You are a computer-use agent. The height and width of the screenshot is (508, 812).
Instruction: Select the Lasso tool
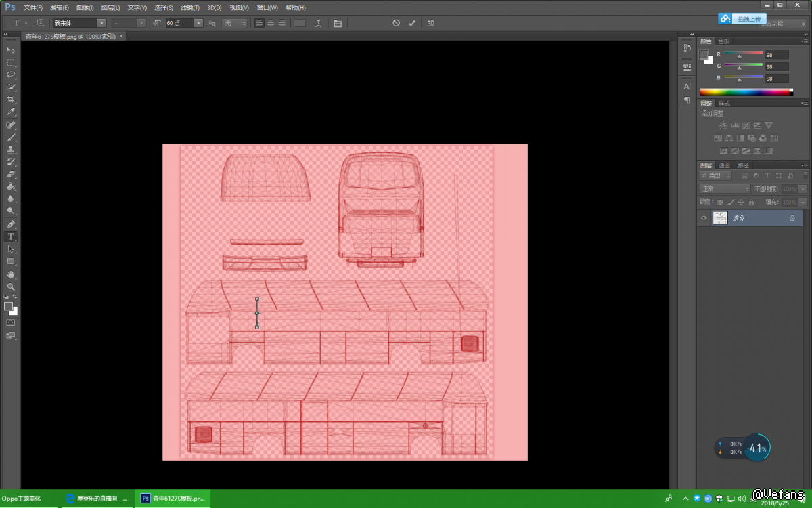11,75
